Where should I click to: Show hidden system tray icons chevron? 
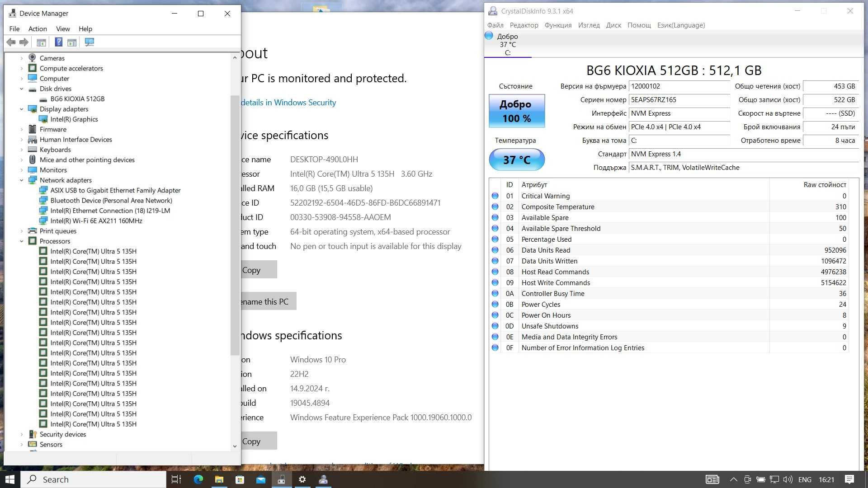pos(733,479)
